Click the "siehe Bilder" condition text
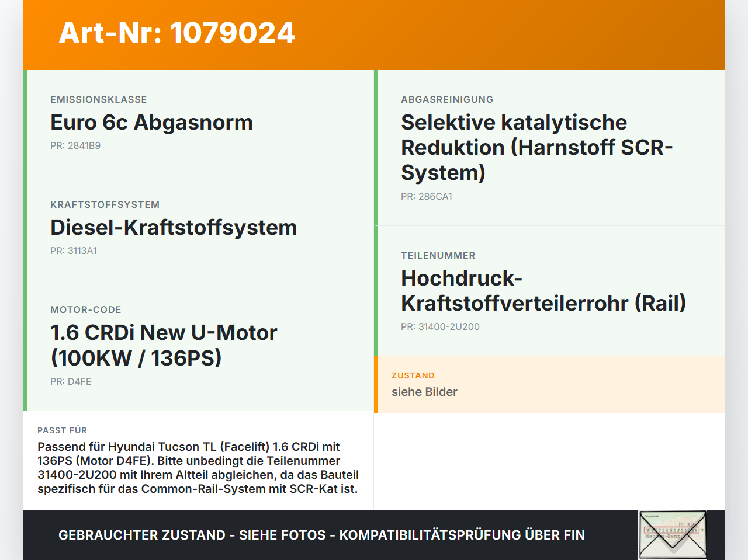Image resolution: width=748 pixels, height=560 pixels. pyautogui.click(x=424, y=392)
